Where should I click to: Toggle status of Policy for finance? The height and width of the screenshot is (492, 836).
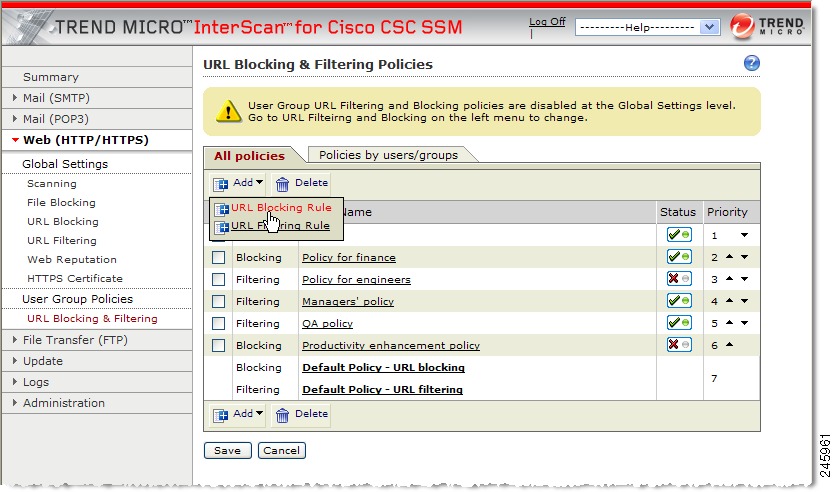[679, 256]
